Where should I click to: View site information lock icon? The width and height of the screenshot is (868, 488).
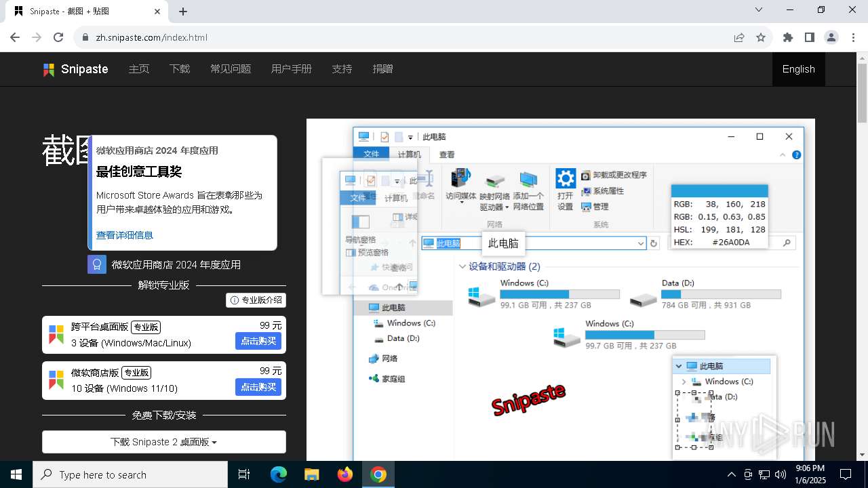click(x=85, y=37)
